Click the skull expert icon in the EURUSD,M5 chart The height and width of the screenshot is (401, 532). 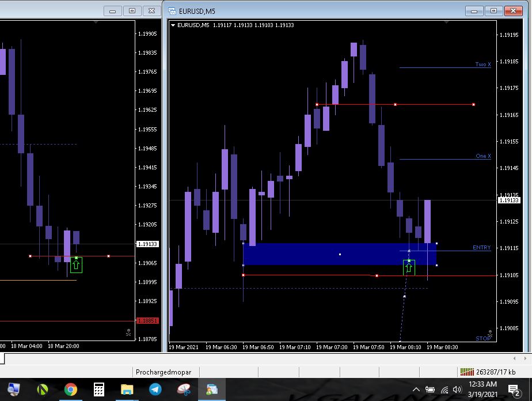490,333
